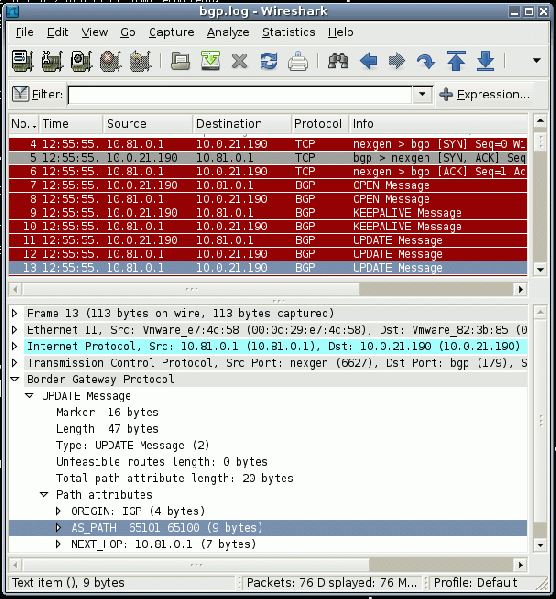
Task: Open a capture file icon
Action: click(x=180, y=61)
